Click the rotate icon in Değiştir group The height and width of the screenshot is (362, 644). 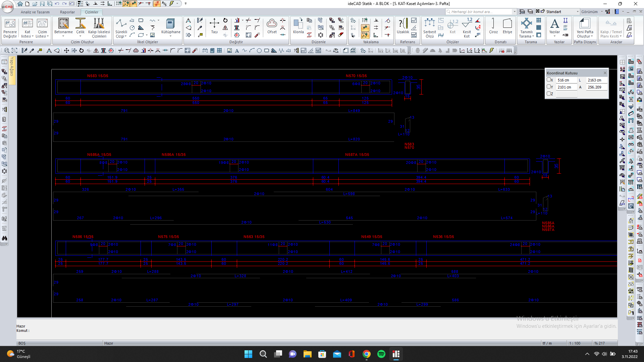click(x=225, y=20)
